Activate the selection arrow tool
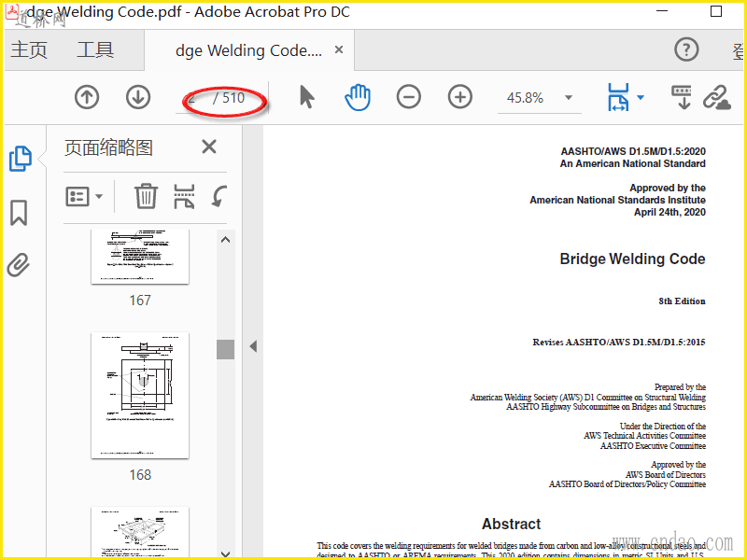The width and height of the screenshot is (747, 560). coord(307,97)
